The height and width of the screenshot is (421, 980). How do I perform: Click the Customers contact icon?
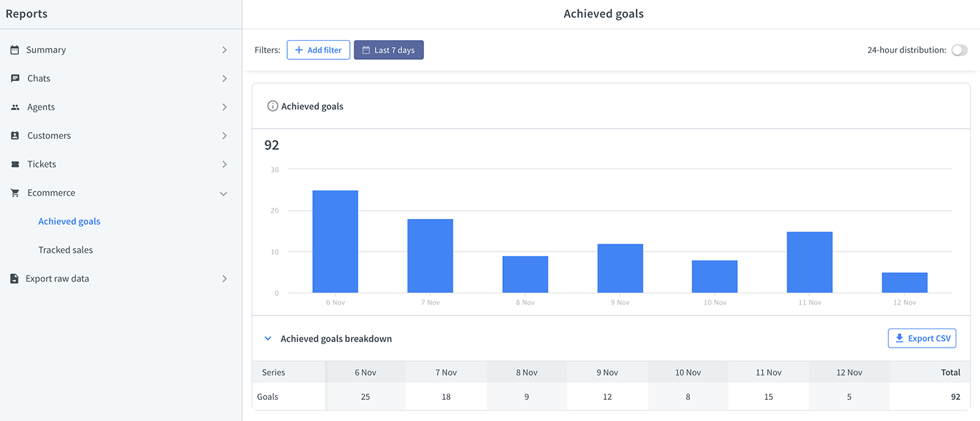point(15,135)
